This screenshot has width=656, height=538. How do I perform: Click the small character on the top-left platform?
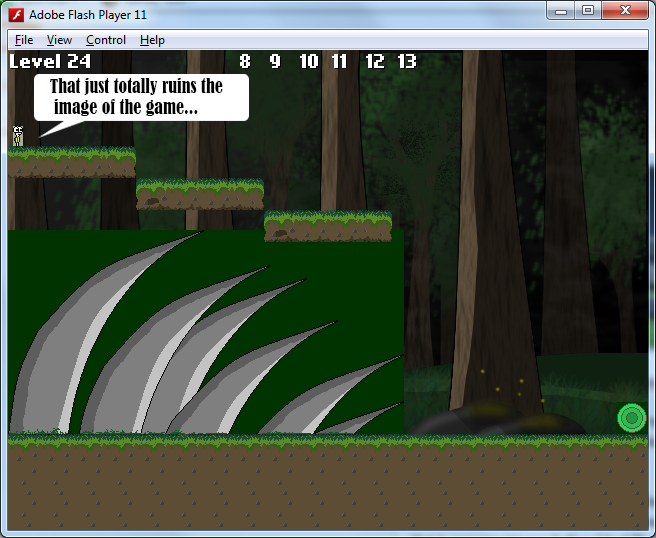(x=17, y=137)
